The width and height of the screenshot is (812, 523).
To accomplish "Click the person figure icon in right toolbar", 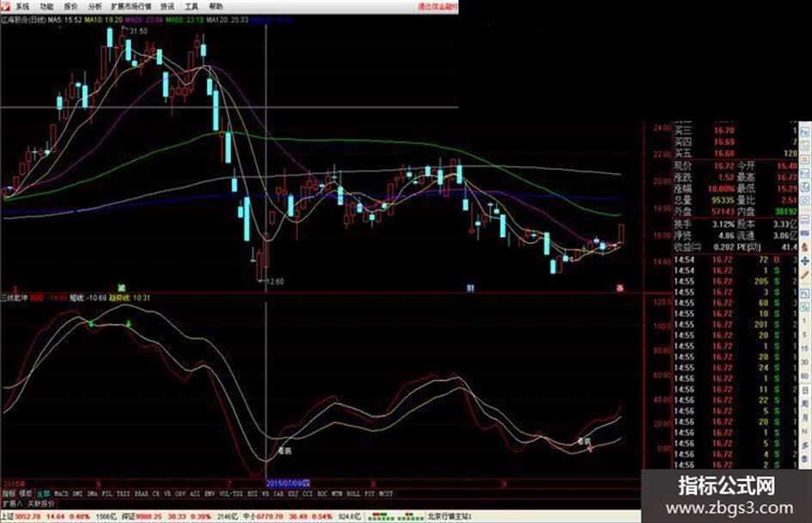I will [805, 246].
